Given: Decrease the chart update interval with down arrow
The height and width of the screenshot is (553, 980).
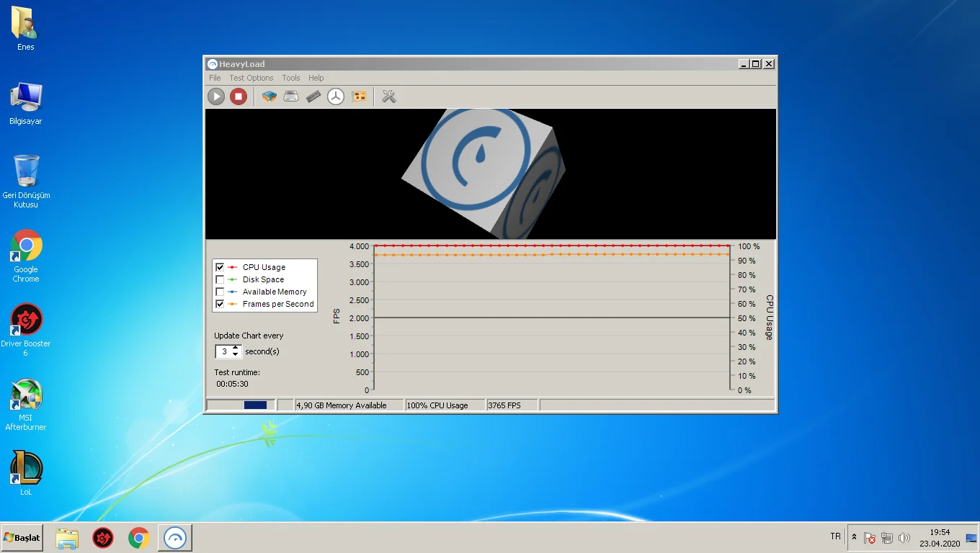Looking at the screenshot, I should [x=236, y=354].
